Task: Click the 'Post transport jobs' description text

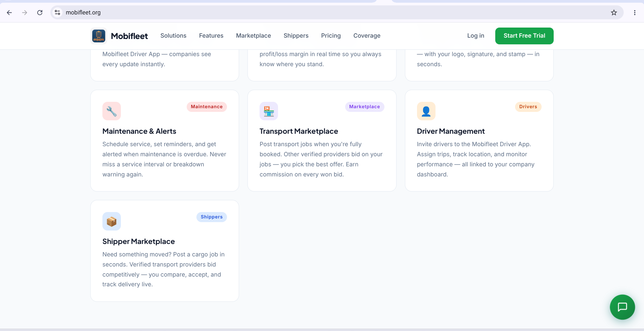Action: pyautogui.click(x=322, y=159)
